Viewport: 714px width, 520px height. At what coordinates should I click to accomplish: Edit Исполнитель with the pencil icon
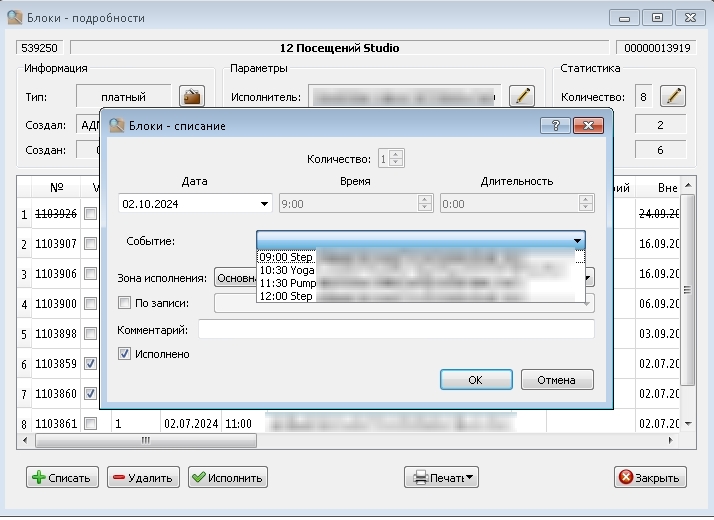(x=522, y=96)
